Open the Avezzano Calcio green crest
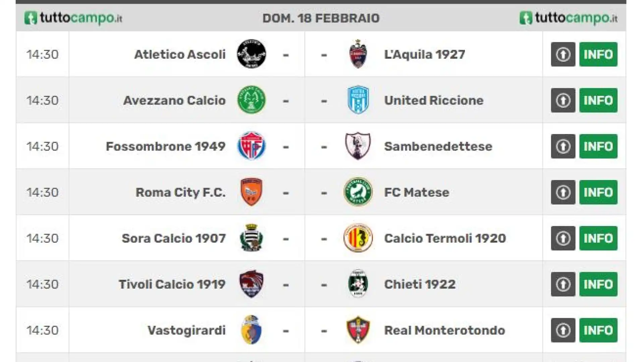Image resolution: width=644 pixels, height=362 pixels. pyautogui.click(x=252, y=100)
